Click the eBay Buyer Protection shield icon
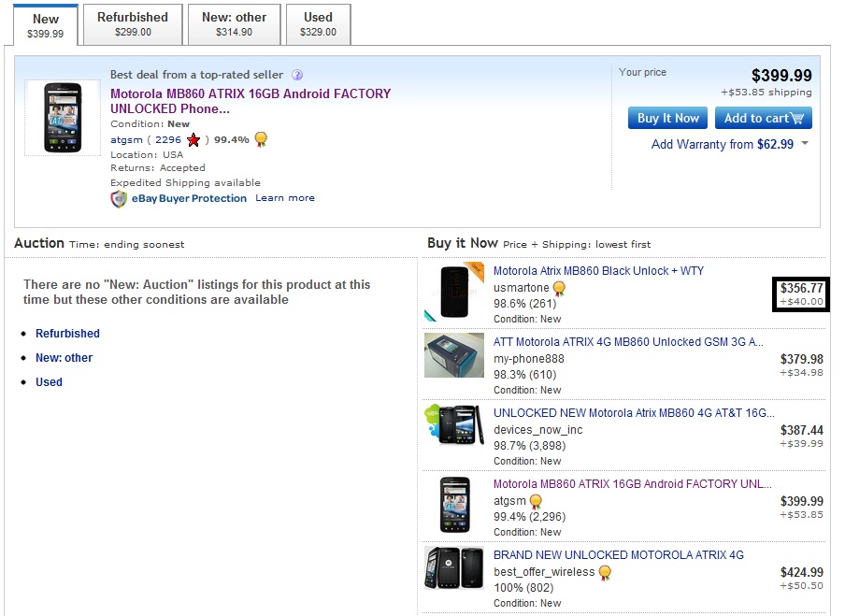This screenshot has width=845, height=616. click(119, 199)
